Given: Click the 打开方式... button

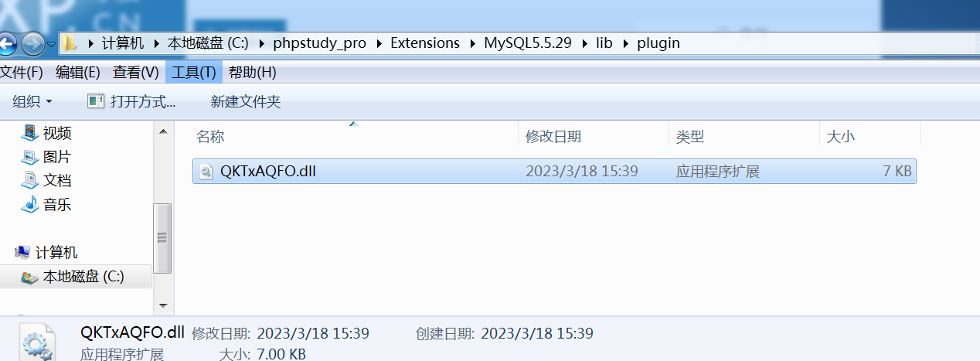Looking at the screenshot, I should tap(131, 101).
